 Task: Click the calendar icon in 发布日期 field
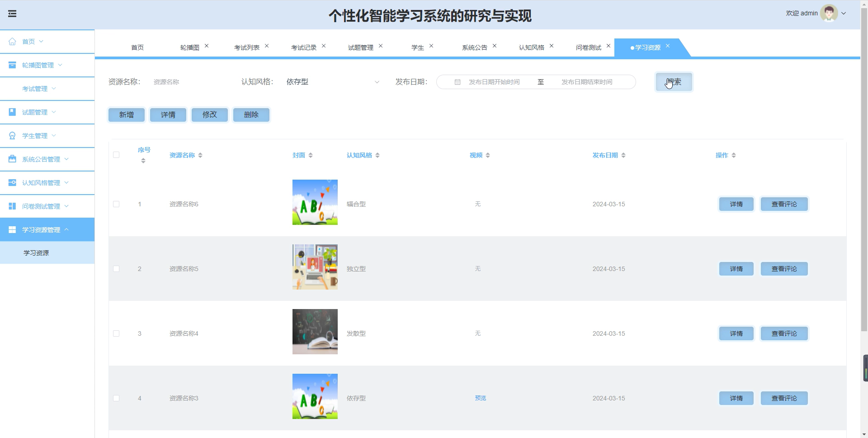[457, 82]
